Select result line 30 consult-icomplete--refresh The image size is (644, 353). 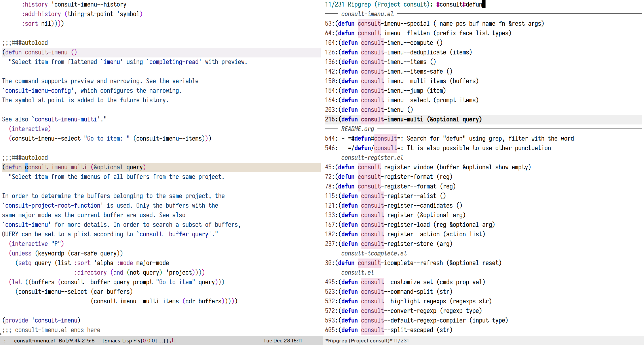[x=413, y=263]
